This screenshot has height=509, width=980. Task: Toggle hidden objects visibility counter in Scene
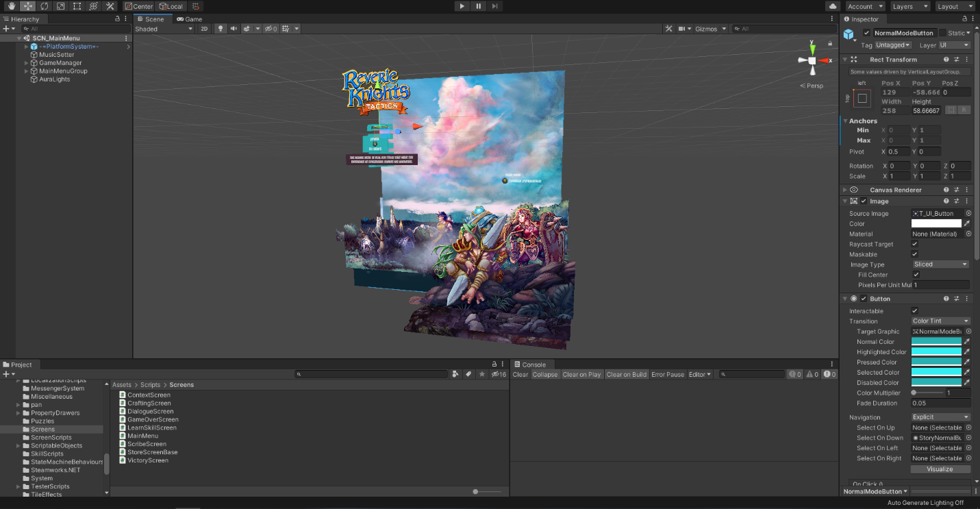(271, 29)
